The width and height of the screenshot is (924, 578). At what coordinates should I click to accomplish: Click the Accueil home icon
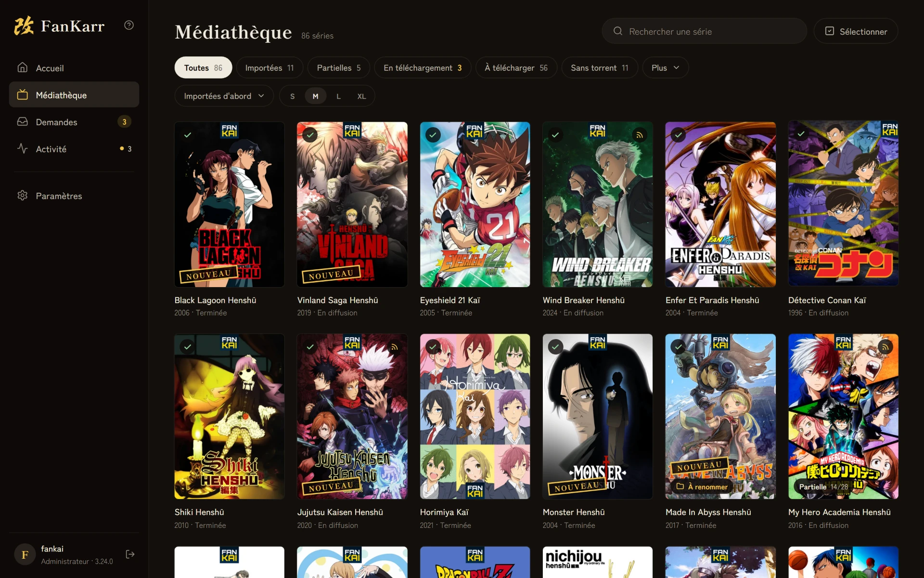[x=23, y=67]
